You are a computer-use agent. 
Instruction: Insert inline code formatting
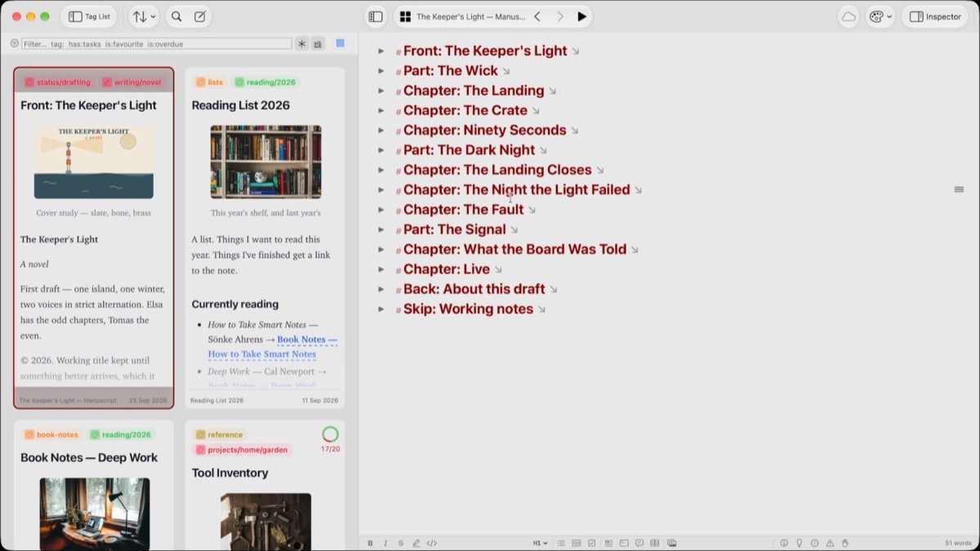point(432,543)
